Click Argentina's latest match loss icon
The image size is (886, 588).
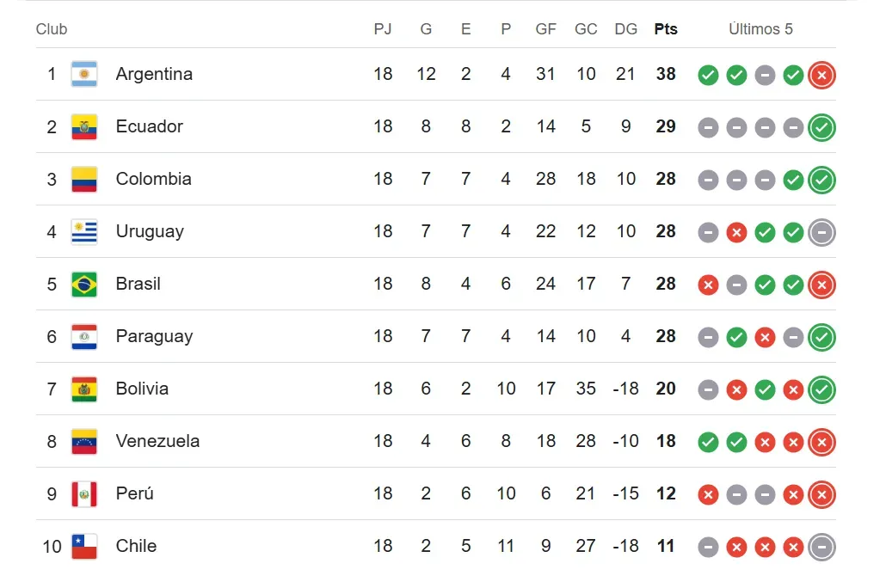tap(821, 75)
